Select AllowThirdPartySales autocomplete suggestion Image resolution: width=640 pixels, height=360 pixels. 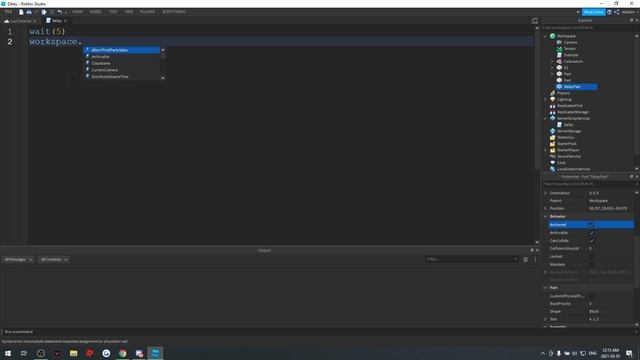tap(122, 50)
